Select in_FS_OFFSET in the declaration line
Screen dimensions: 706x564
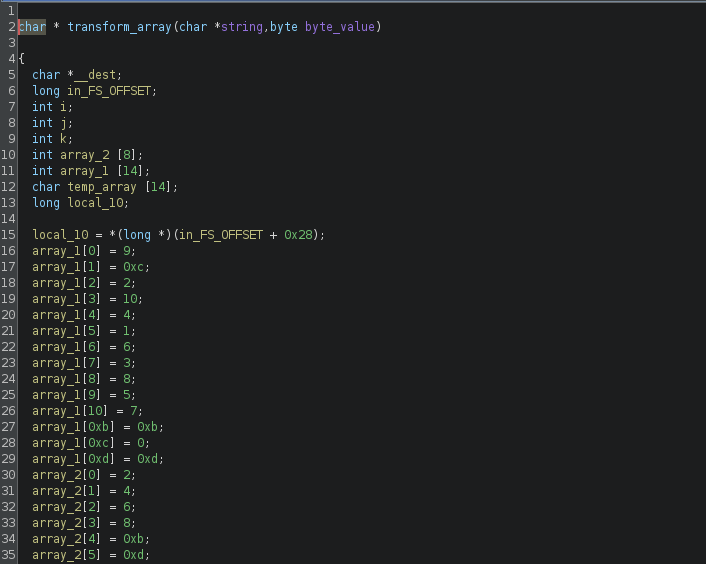point(109,91)
